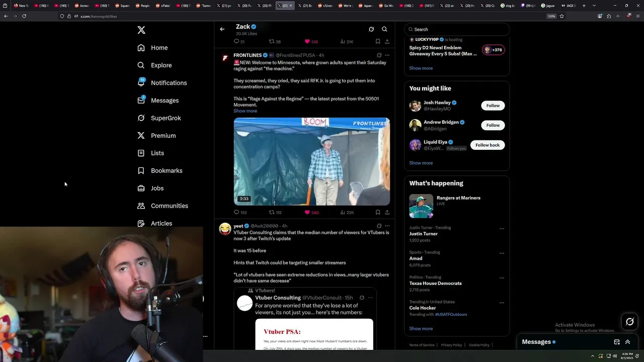Bookmark the FRONTLINES post
Screen dimensions: 644x362
(x=378, y=212)
